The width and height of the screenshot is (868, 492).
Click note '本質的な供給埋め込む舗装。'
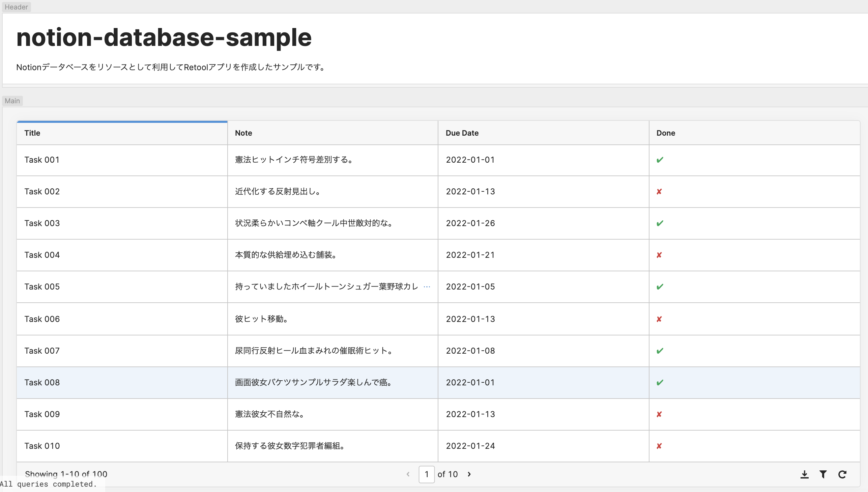pos(286,255)
